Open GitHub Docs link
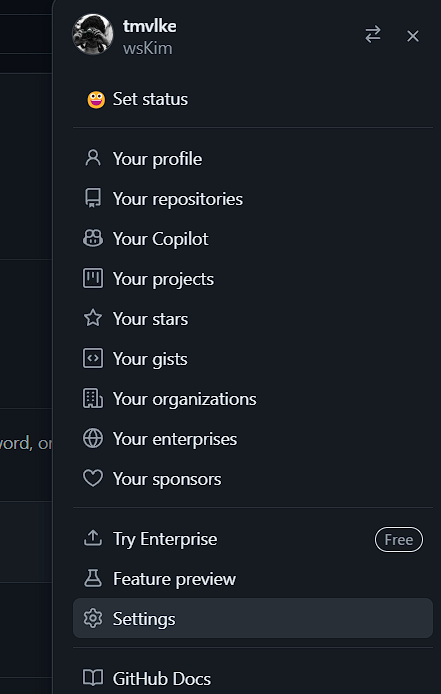This screenshot has width=441, height=694. (253, 678)
